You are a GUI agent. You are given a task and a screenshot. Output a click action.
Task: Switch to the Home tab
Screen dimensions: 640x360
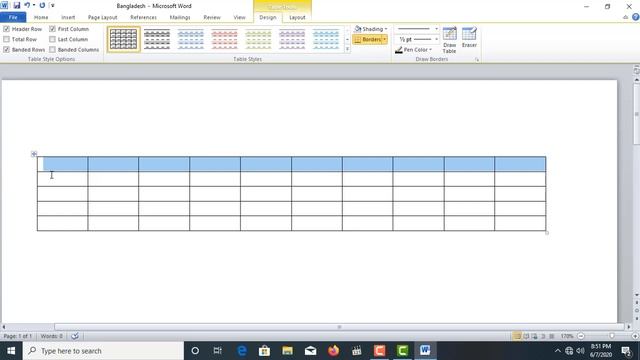click(x=41, y=18)
